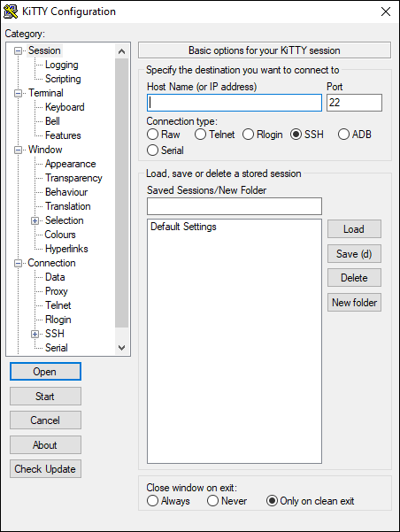
Task: Select Default Settings in saved sessions list
Action: [183, 227]
